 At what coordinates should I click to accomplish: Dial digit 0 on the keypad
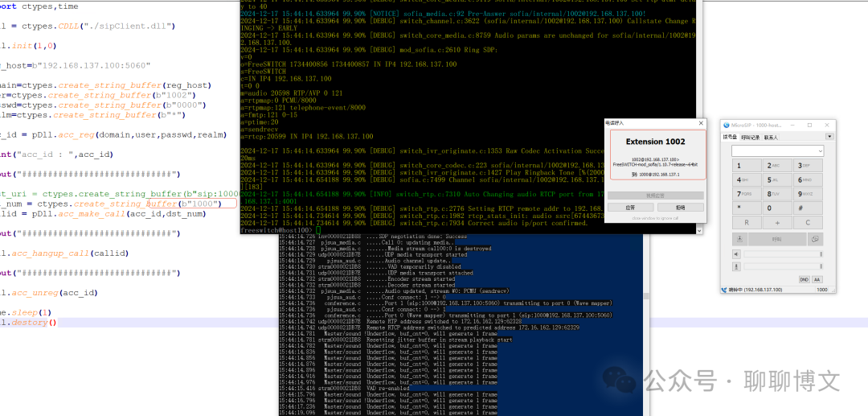(x=777, y=208)
